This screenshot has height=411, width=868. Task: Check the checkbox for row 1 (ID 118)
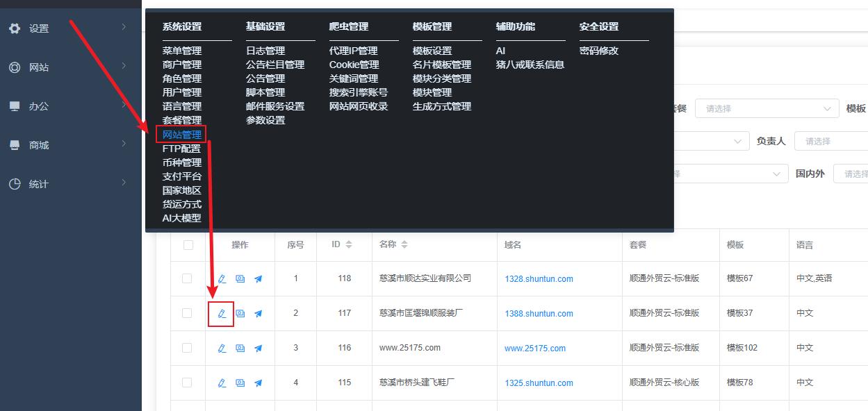pos(187,278)
